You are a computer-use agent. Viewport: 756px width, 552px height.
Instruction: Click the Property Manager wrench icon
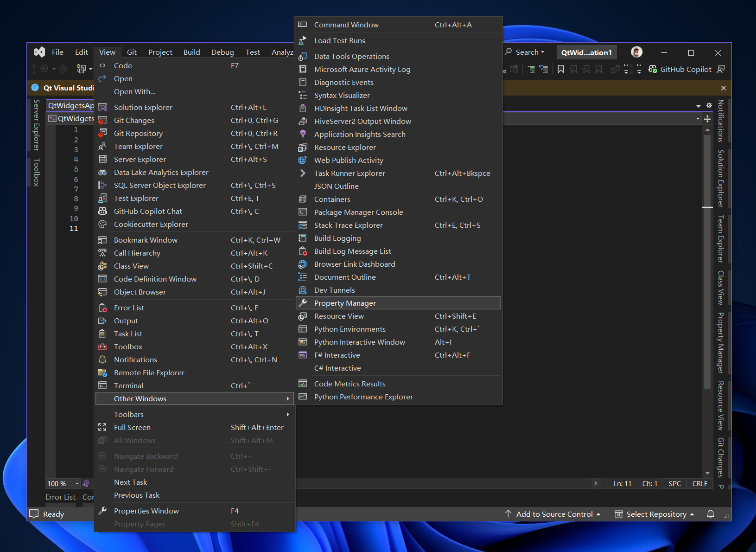[x=303, y=303]
